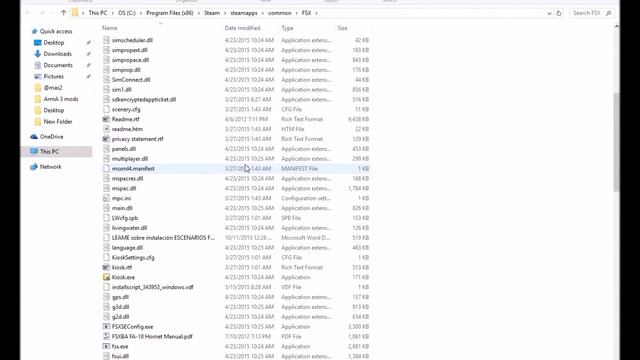Viewport: 640px width, 360px height.
Task: Open Documents in navigation pane
Action: tap(58, 65)
